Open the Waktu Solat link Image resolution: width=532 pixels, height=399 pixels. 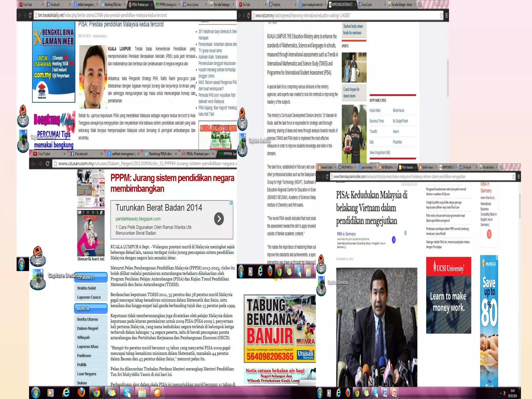(x=87, y=288)
